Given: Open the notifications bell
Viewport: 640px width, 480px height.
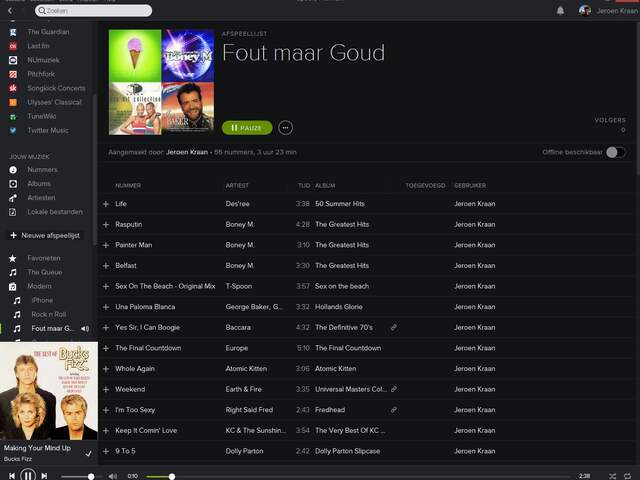Looking at the screenshot, I should pyautogui.click(x=560, y=11).
